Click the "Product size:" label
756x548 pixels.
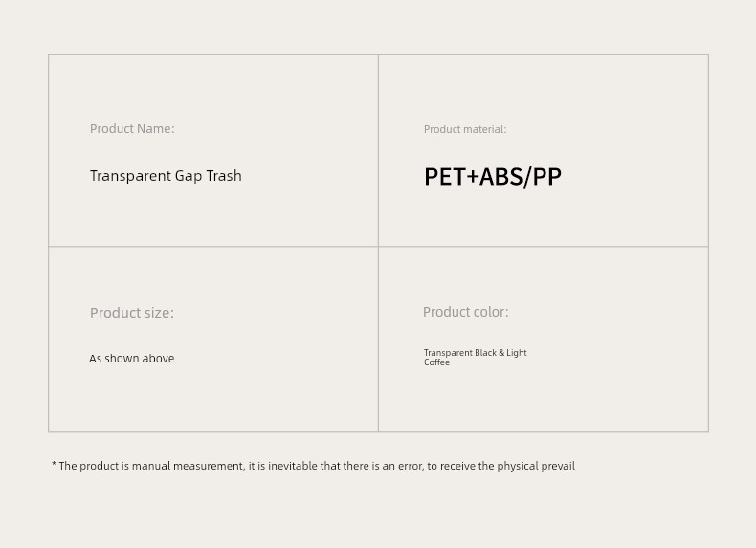(x=132, y=313)
